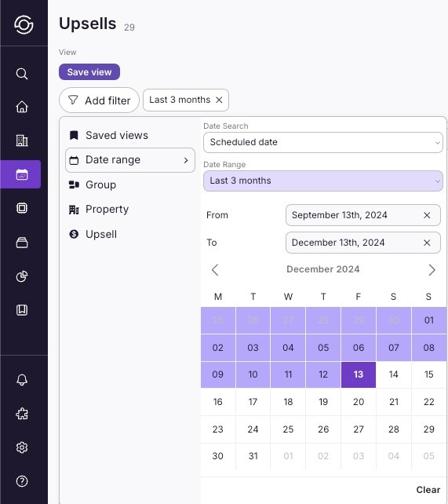The image size is (448, 504).
Task: Open the Scheduled date dropdown
Action: click(x=323, y=142)
